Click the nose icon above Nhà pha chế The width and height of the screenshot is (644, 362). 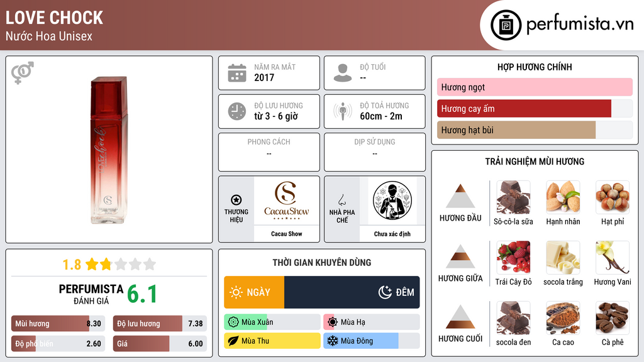(x=341, y=200)
